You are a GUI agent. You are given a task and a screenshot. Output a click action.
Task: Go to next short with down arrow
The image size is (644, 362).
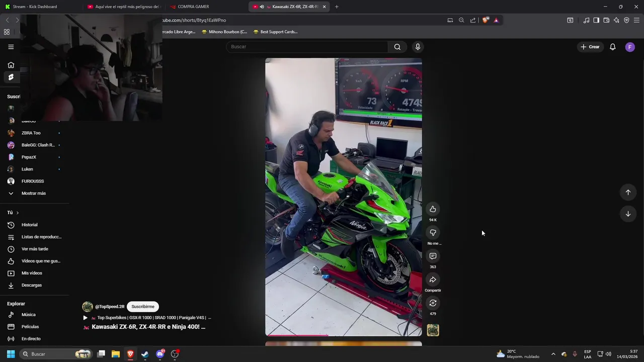click(x=628, y=214)
